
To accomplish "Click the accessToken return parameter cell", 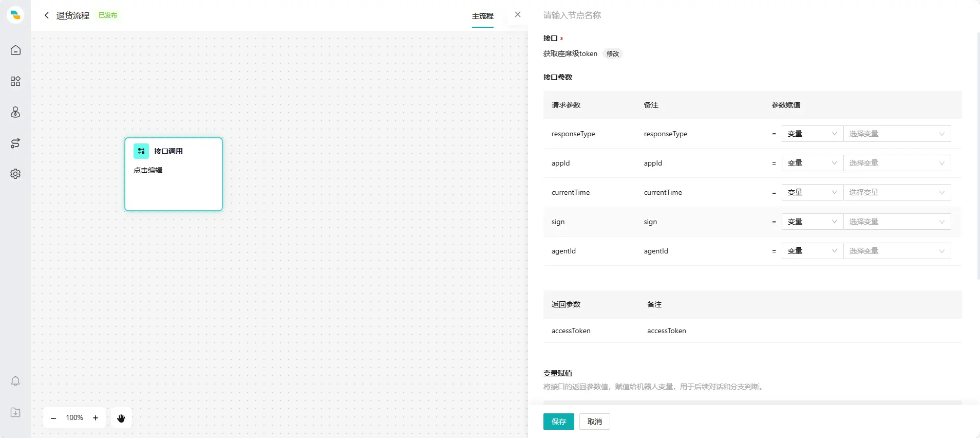I will (x=571, y=331).
